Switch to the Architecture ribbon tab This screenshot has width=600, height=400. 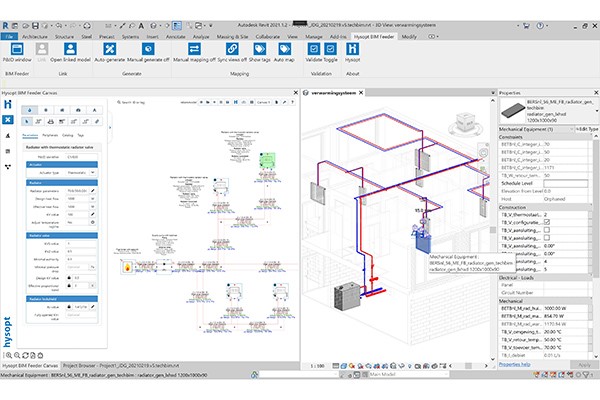tap(35, 37)
